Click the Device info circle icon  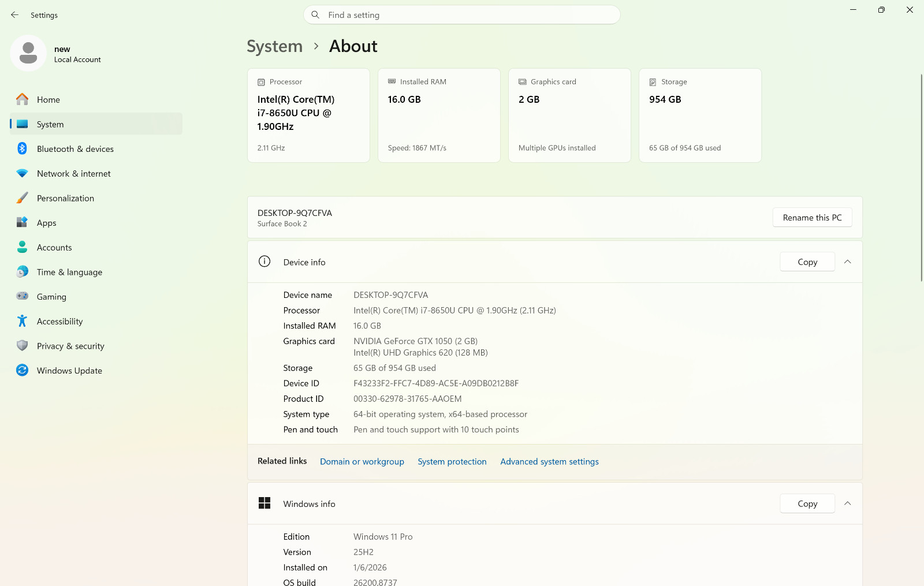264,262
